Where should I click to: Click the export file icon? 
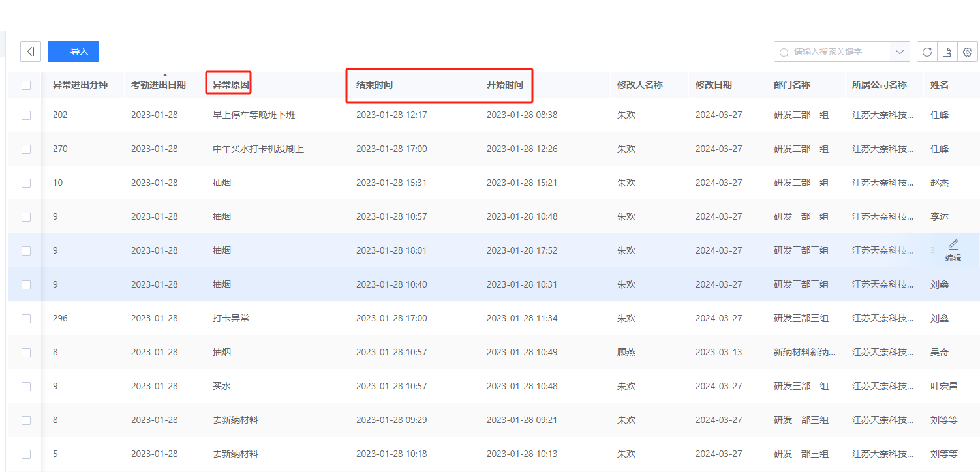[947, 52]
